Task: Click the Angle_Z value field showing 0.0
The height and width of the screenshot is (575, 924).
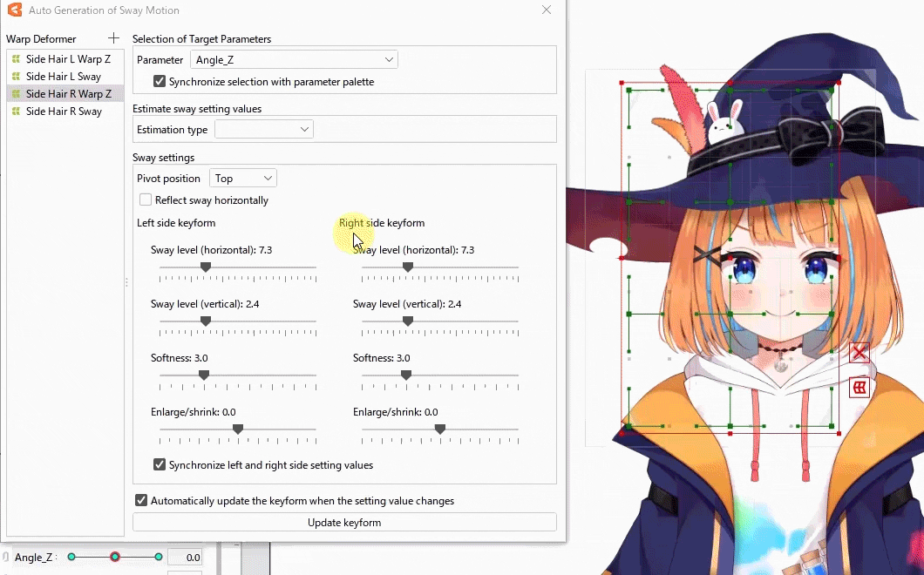Action: coord(185,558)
